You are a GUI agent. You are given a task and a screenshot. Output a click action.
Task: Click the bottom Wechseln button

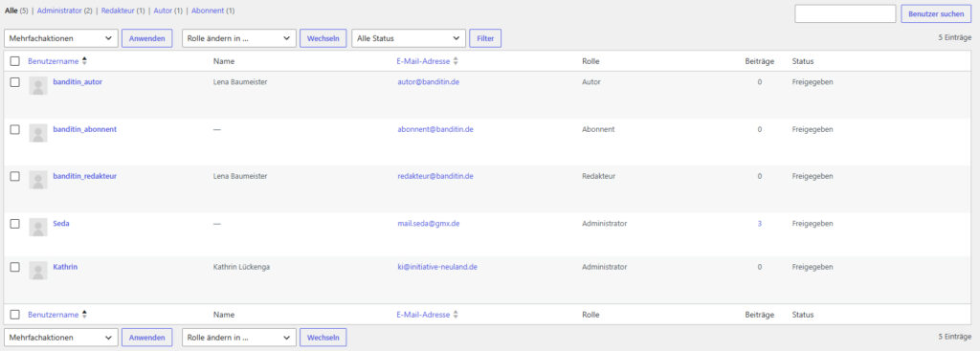point(323,338)
